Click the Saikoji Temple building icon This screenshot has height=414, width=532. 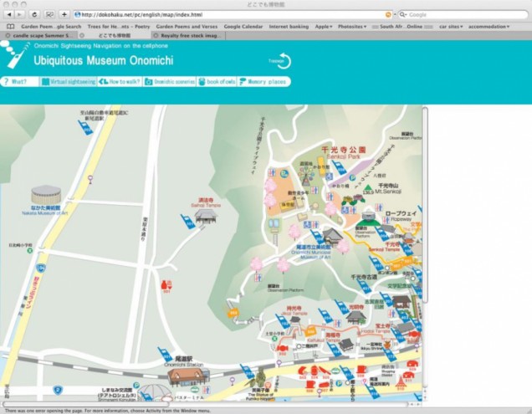(x=206, y=217)
